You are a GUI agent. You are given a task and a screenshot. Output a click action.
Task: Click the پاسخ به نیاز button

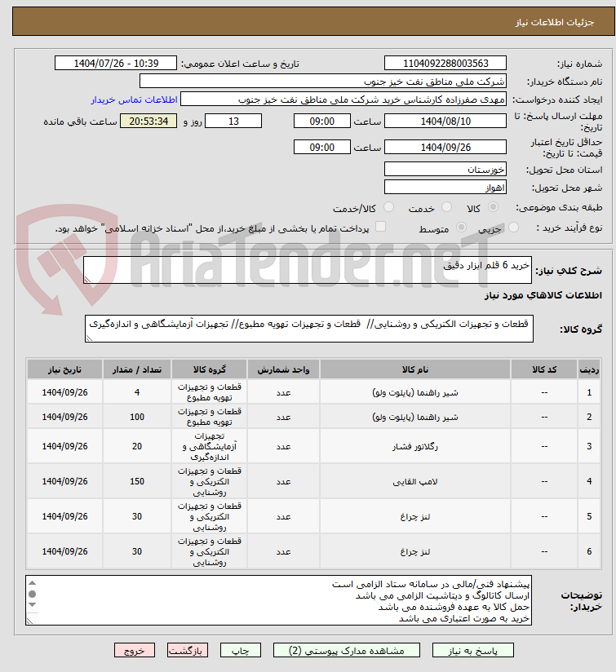pyautogui.click(x=473, y=651)
